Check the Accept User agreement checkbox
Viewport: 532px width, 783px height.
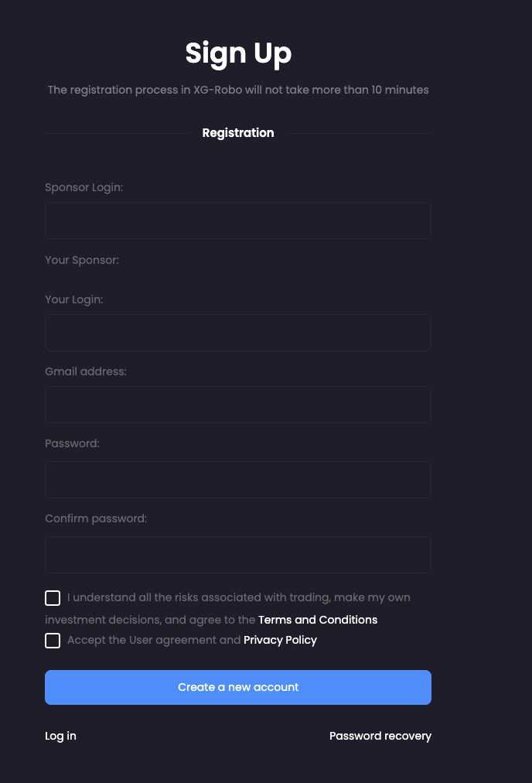pos(53,641)
